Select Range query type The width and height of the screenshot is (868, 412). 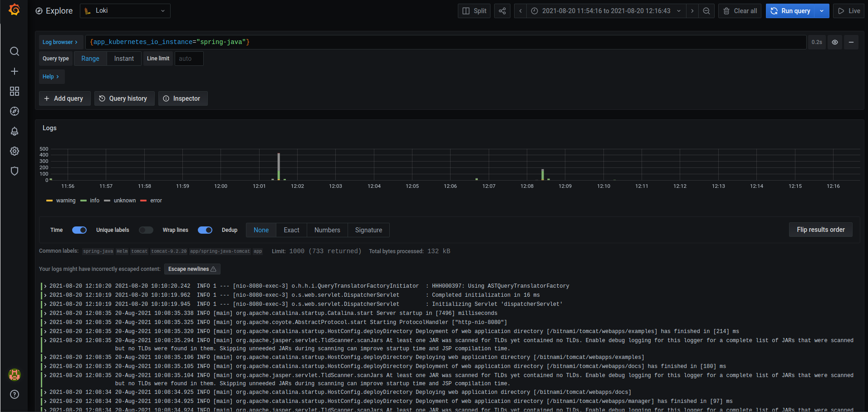click(x=90, y=59)
